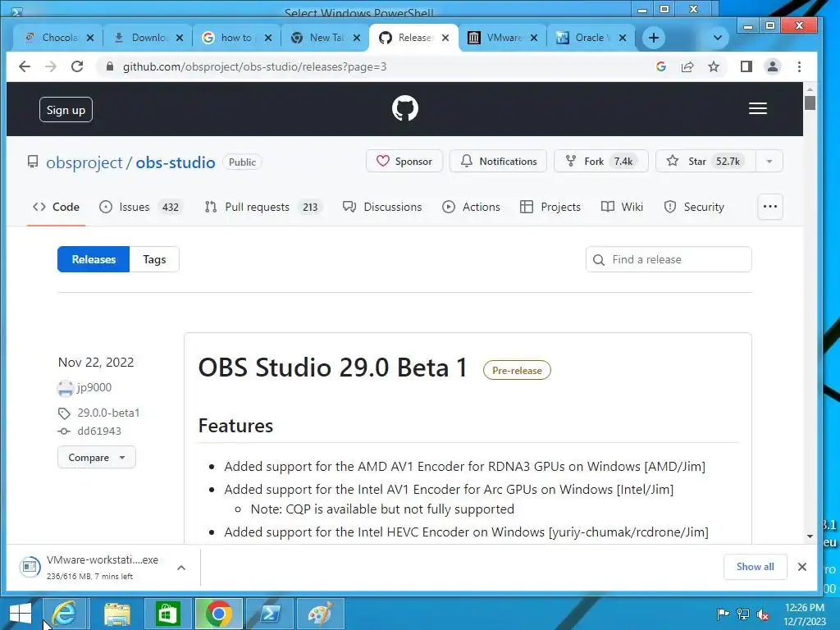Open the GitHub hamburger menu
The image size is (840, 630).
pos(757,109)
